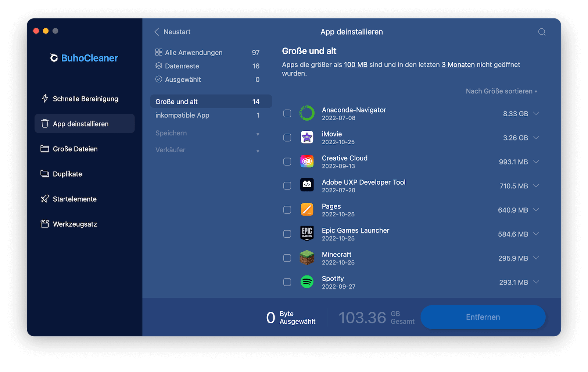Click the 3 Monaten time threshold link

(x=458, y=65)
